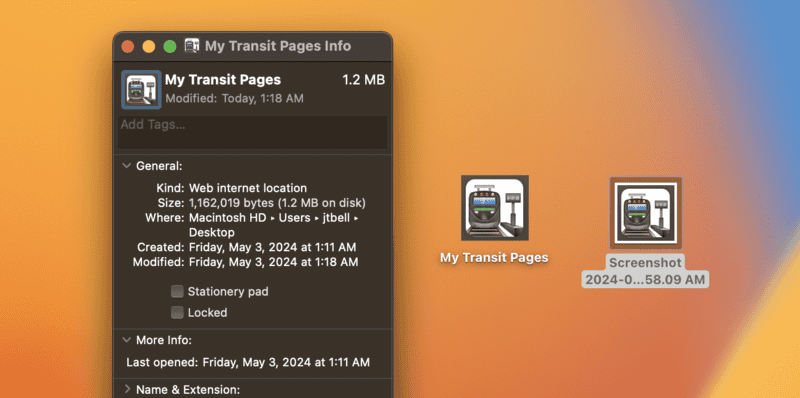Zoom the Info window with green button
The height and width of the screenshot is (398, 800).
[x=169, y=47]
